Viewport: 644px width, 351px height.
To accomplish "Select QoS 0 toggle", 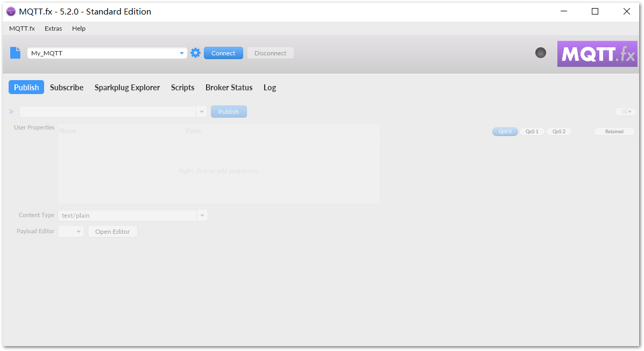I will tap(505, 132).
